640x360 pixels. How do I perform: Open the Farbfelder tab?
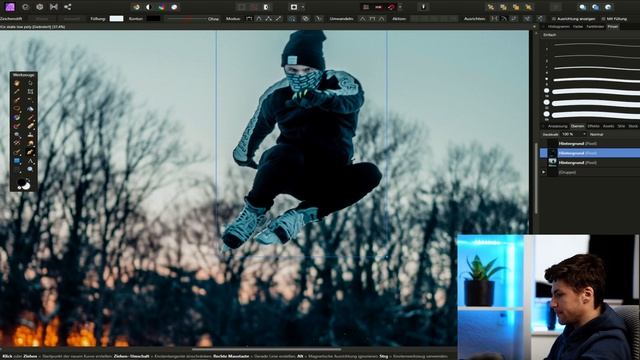click(x=595, y=27)
